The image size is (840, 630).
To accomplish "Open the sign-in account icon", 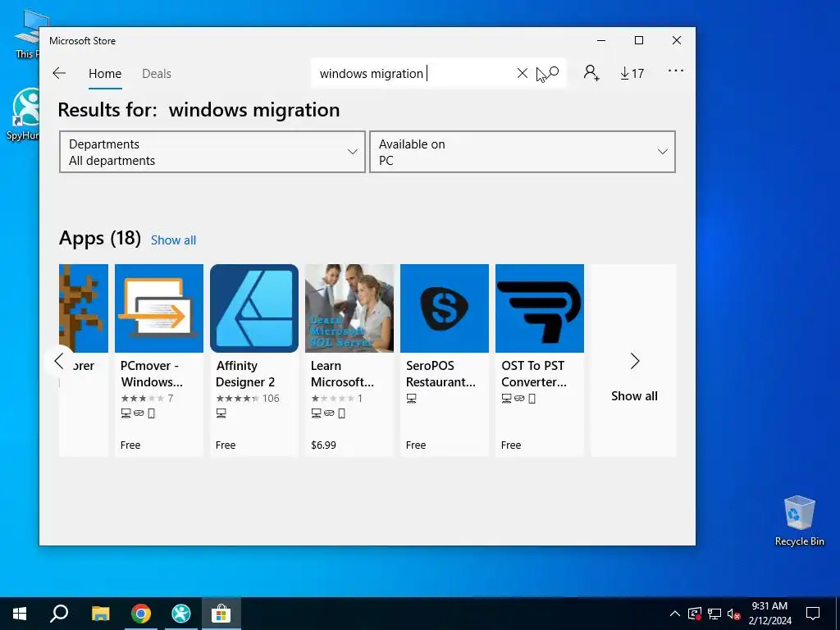I will pos(591,73).
